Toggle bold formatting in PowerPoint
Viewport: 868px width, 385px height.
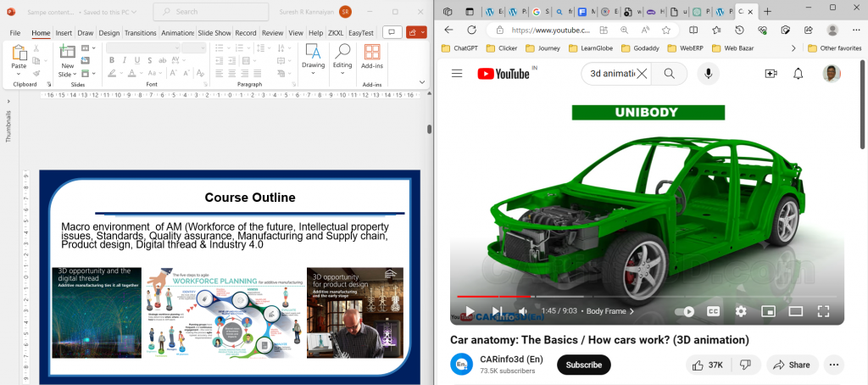(x=112, y=60)
